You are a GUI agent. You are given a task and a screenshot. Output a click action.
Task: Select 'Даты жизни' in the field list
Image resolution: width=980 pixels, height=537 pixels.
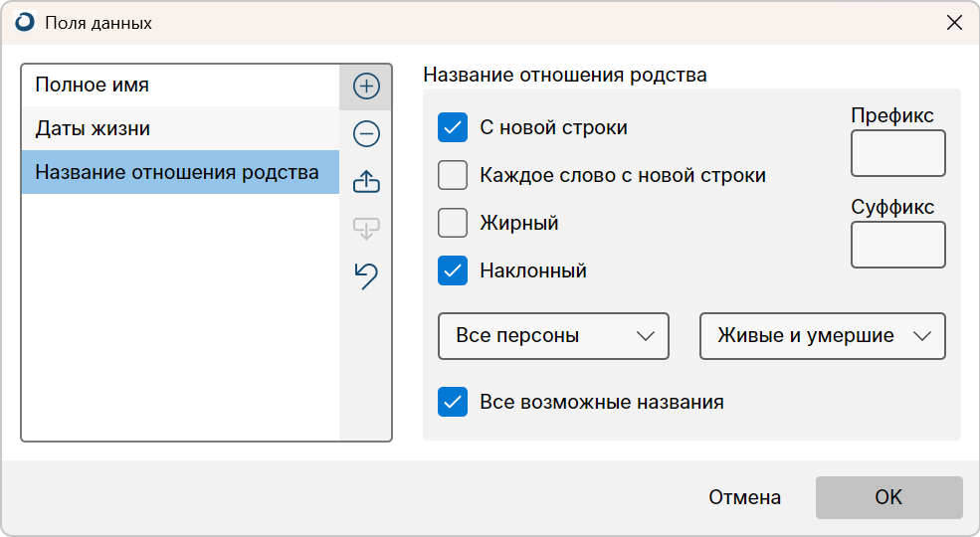(181, 128)
